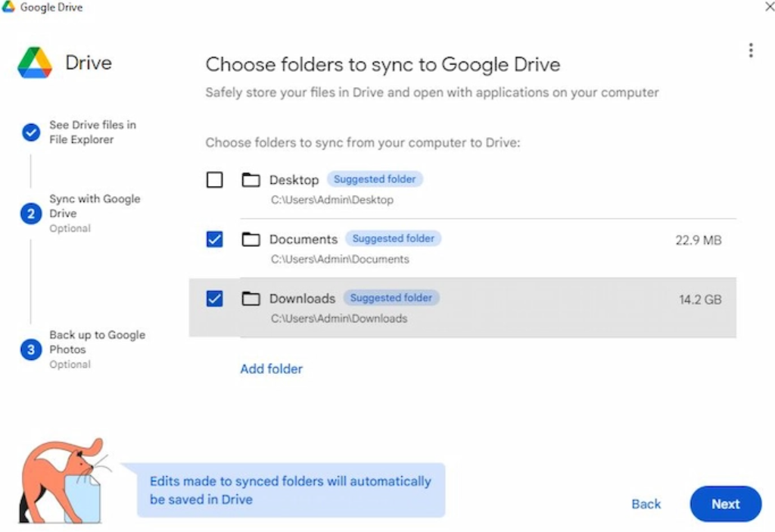Select step 3 Back up to Google Photos icon
Screen dimensions: 775x532
(x=29, y=349)
